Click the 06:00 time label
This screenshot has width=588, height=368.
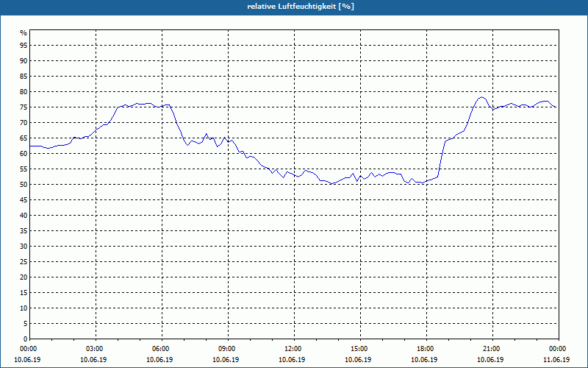pos(160,349)
